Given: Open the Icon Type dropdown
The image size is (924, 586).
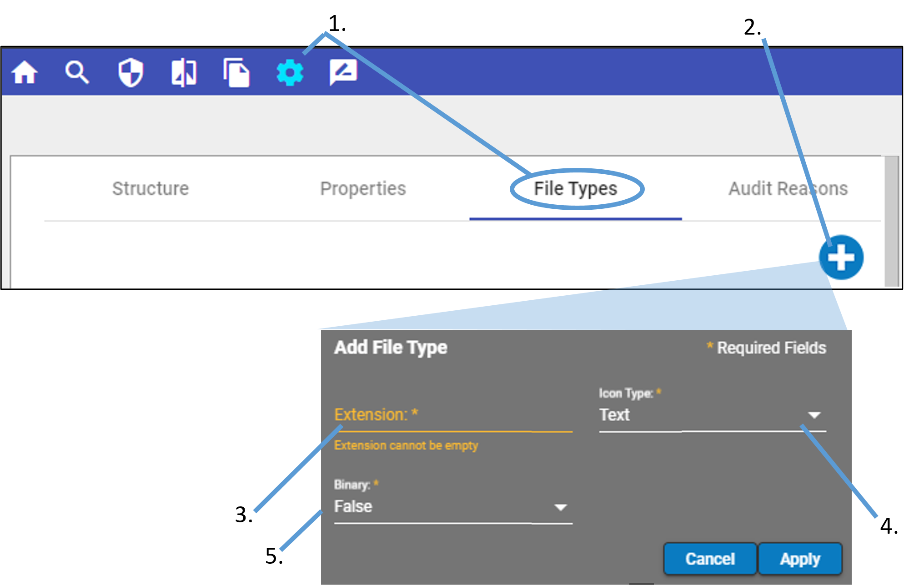Looking at the screenshot, I should (814, 414).
